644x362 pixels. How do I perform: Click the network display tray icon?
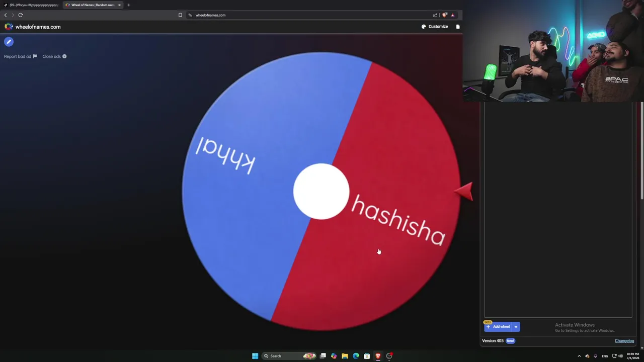tap(614, 356)
